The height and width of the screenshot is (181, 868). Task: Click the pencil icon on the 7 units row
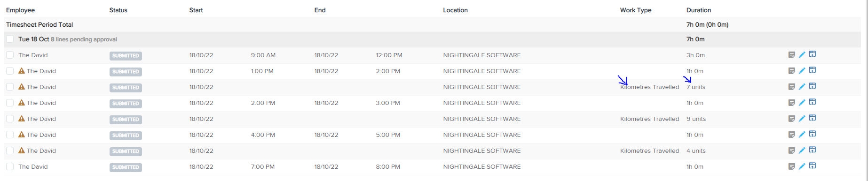pyautogui.click(x=802, y=87)
